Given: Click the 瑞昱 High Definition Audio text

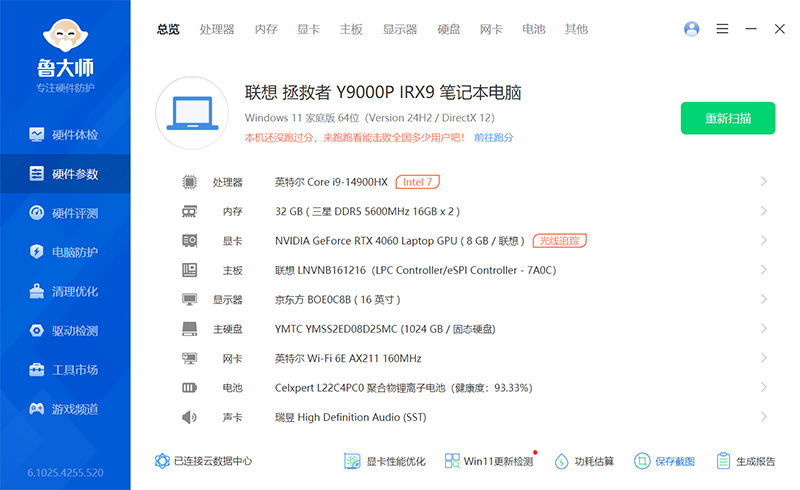Looking at the screenshot, I should (x=351, y=417).
